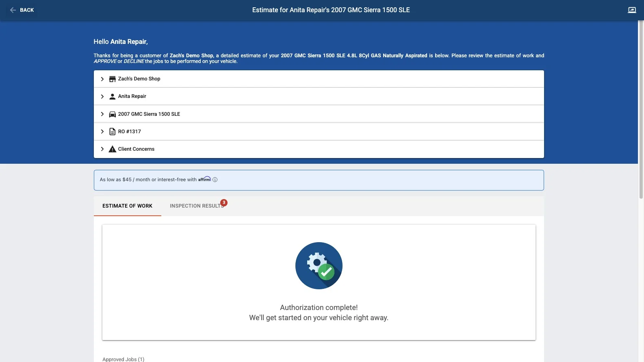The image size is (644, 362).
Task: Click the car icon beside 2007 GMC Sierra
Action: click(113, 114)
